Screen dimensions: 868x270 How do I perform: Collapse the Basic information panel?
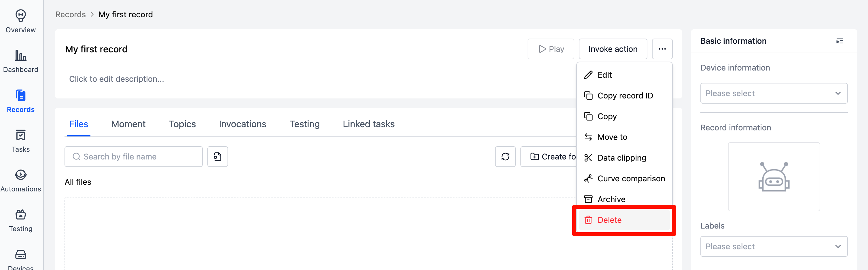coord(839,41)
